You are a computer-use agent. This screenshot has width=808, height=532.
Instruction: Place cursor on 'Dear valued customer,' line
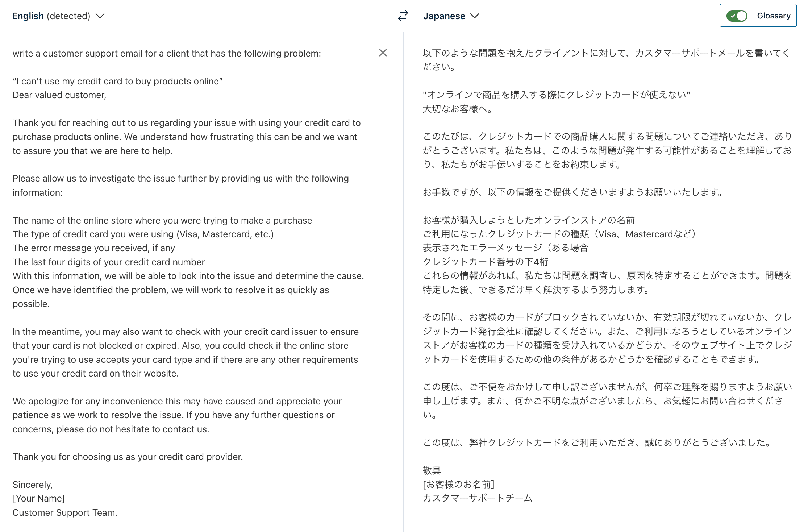59,95
